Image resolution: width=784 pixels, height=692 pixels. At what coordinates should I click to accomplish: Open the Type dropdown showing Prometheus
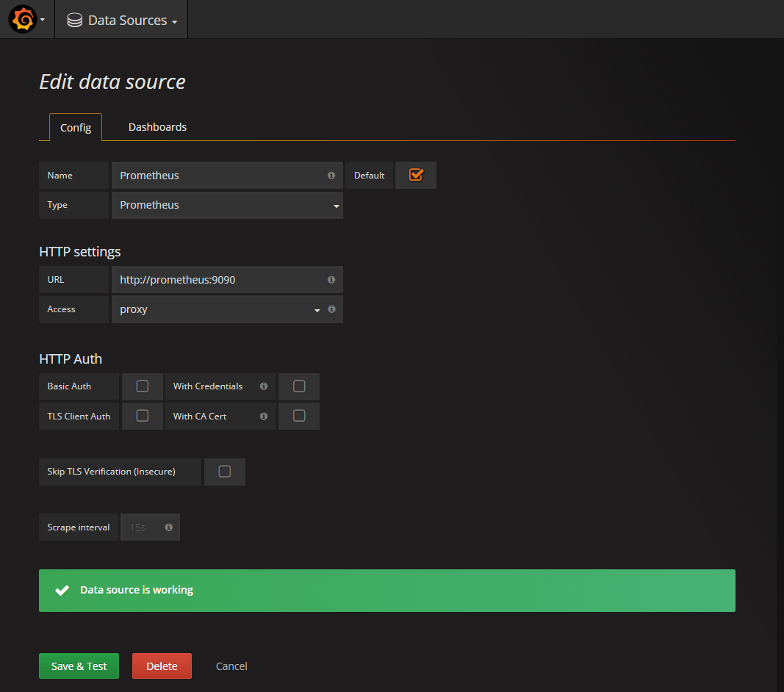(227, 205)
